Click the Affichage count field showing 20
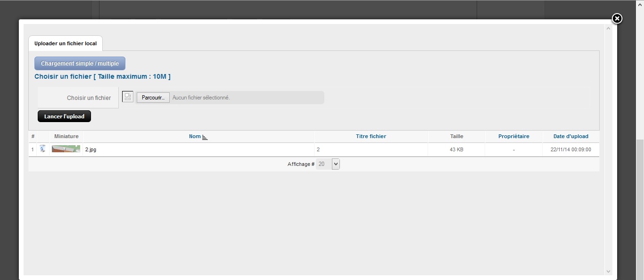Screen dimensions: 644x280 coord(324,164)
